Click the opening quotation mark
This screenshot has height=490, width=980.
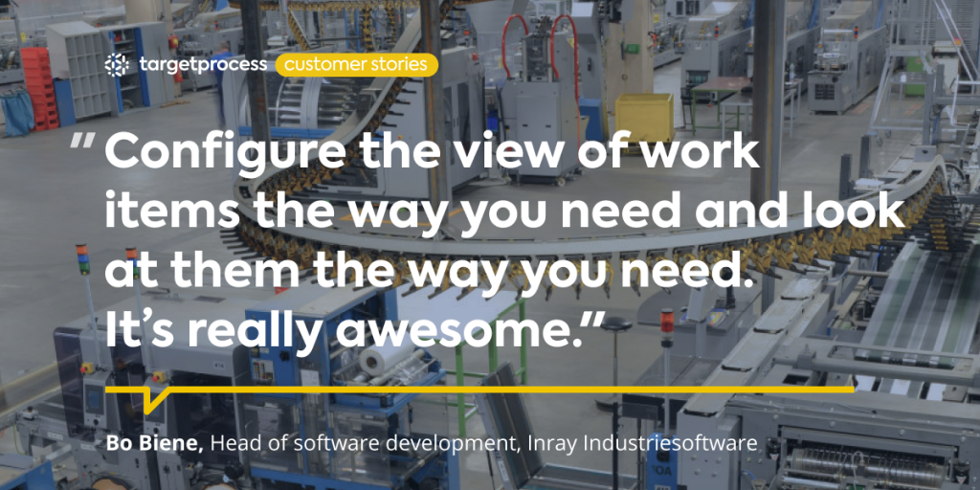click(83, 145)
